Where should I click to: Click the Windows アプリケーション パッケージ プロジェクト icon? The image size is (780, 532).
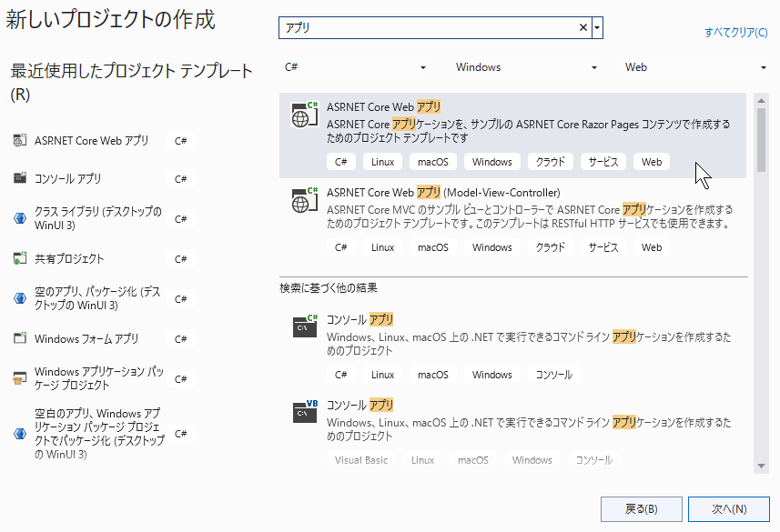(19, 378)
